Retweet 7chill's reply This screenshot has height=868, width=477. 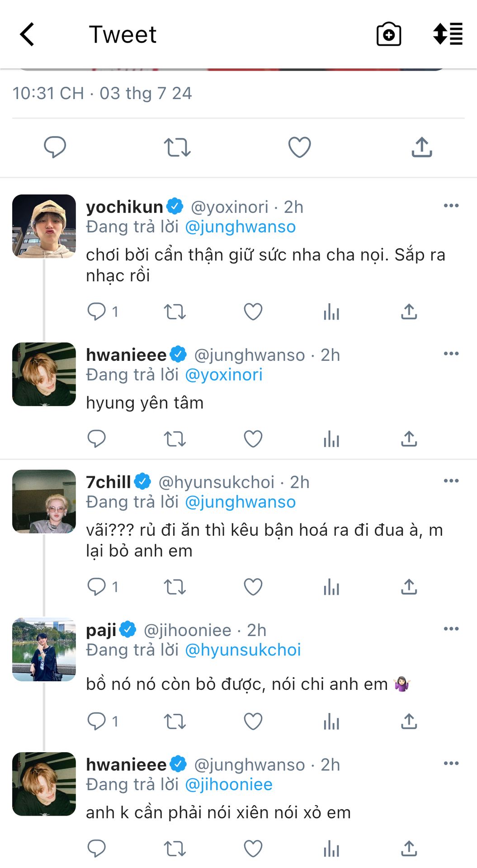pyautogui.click(x=175, y=587)
